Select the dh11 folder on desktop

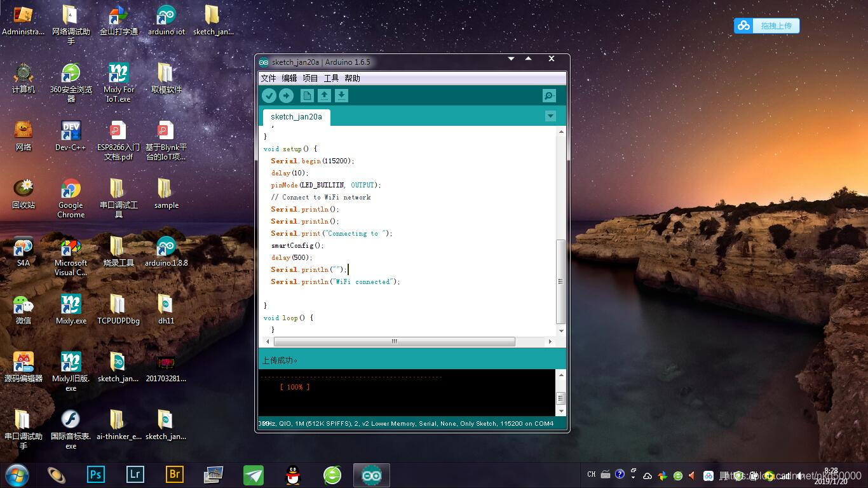coord(166,310)
